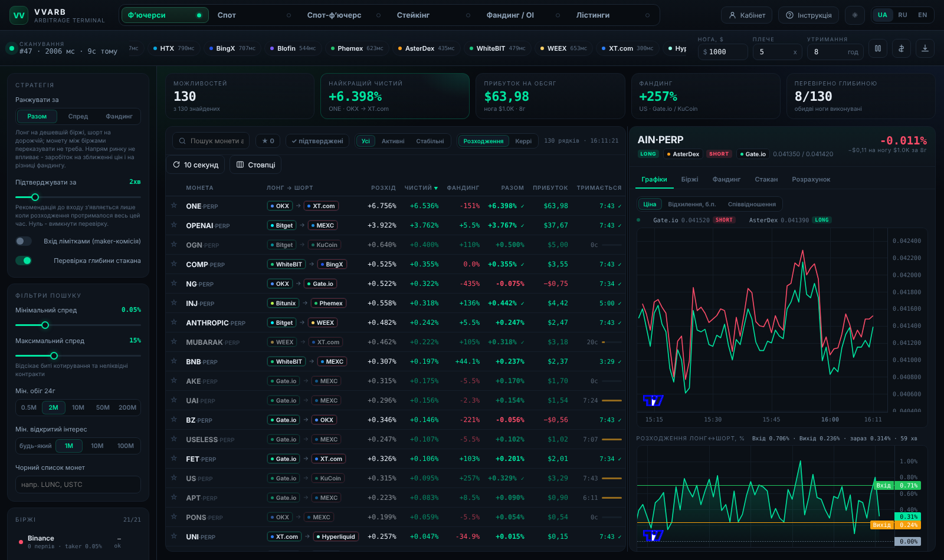Star the FET PERP row
Viewport: 944px width, 560px height.
click(x=174, y=459)
